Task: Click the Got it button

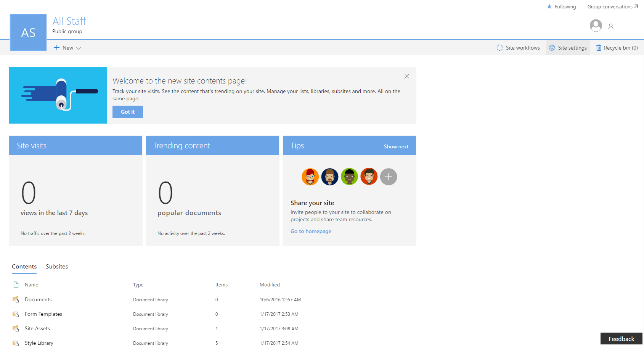Action: [x=127, y=111]
